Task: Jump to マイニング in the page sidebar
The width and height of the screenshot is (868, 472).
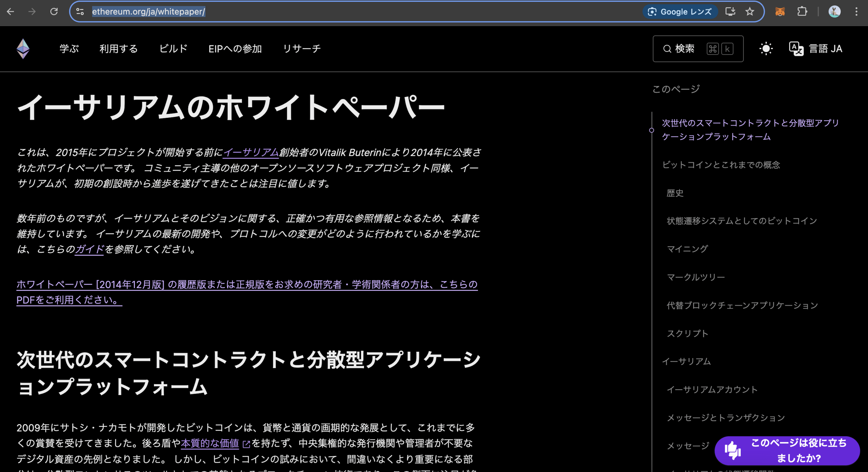Action: 687,249
